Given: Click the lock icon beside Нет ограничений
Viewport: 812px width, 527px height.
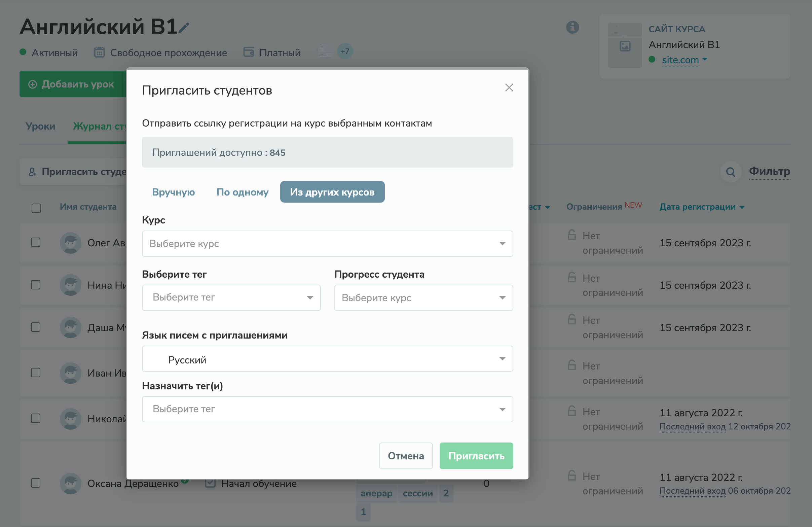Looking at the screenshot, I should tap(571, 236).
